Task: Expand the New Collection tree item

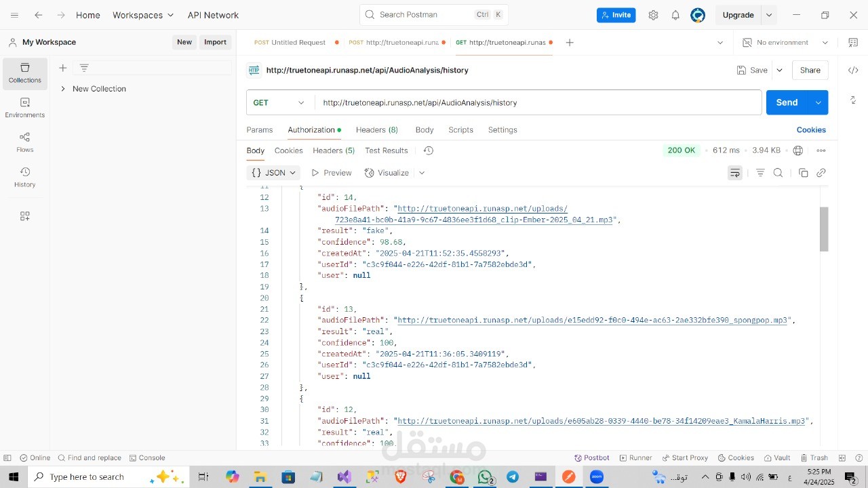Action: pos(63,89)
